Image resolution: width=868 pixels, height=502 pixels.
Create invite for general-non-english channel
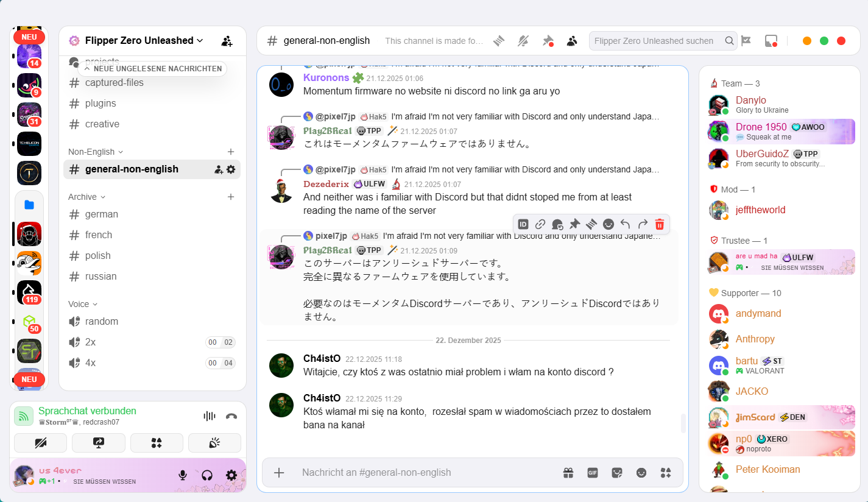[x=219, y=169]
